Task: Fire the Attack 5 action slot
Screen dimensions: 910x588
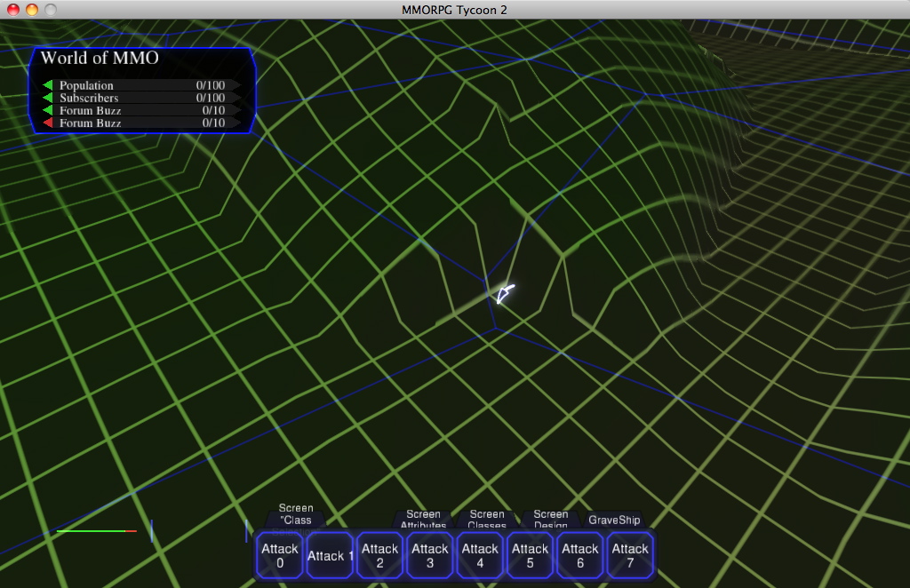Action: click(x=530, y=555)
